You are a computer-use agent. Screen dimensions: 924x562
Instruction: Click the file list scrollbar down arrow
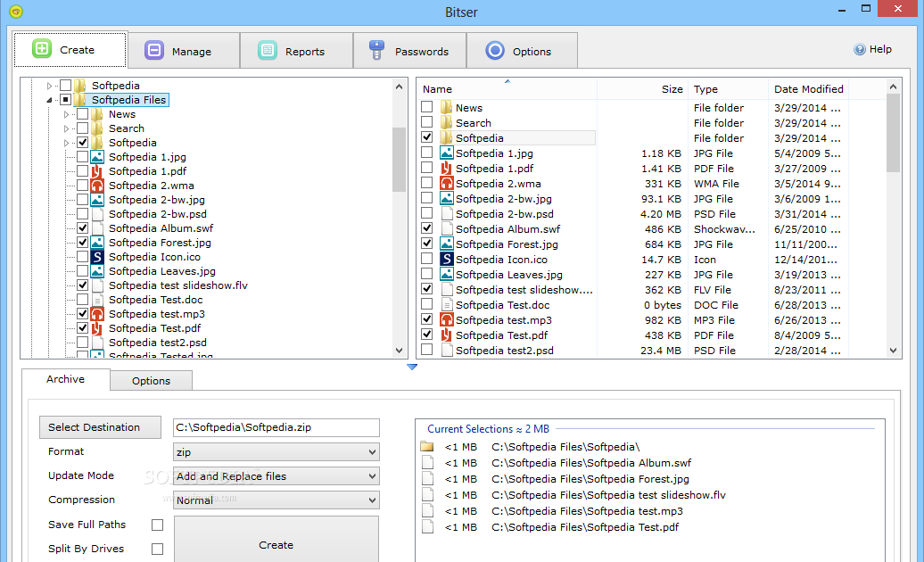coord(894,351)
